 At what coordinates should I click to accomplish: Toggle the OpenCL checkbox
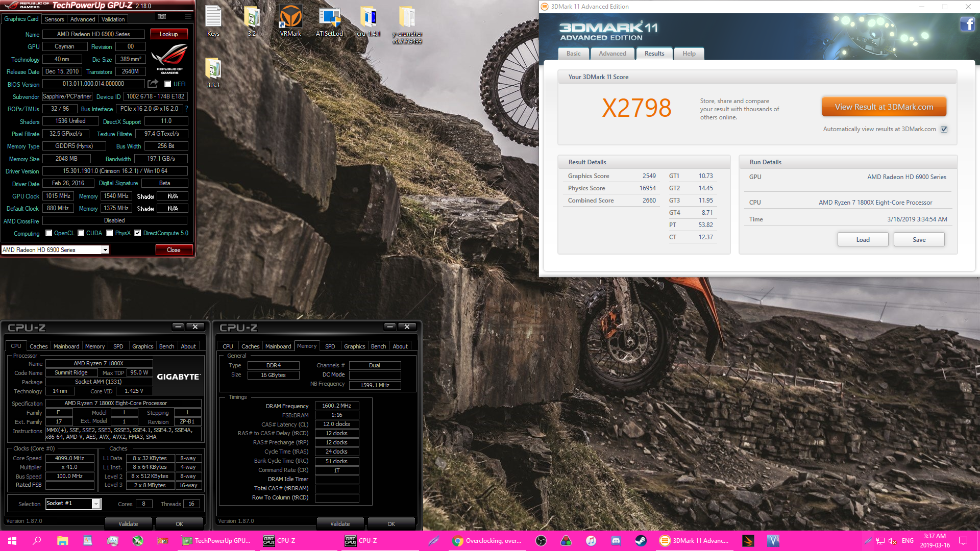48,233
